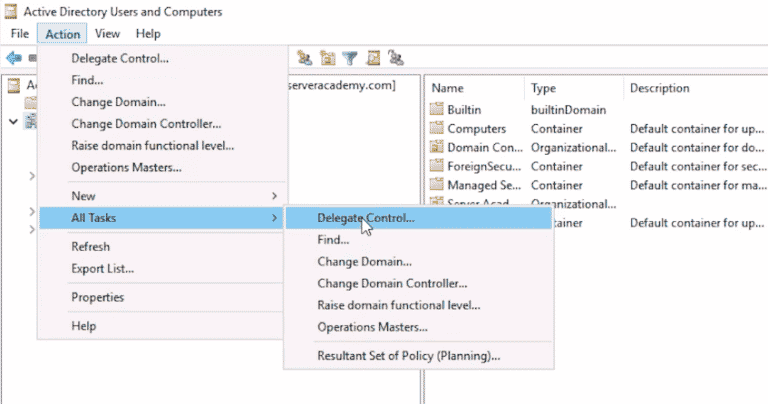Image resolution: width=768 pixels, height=404 pixels.
Task: Click the create new group toolbar icon
Action: point(305,58)
